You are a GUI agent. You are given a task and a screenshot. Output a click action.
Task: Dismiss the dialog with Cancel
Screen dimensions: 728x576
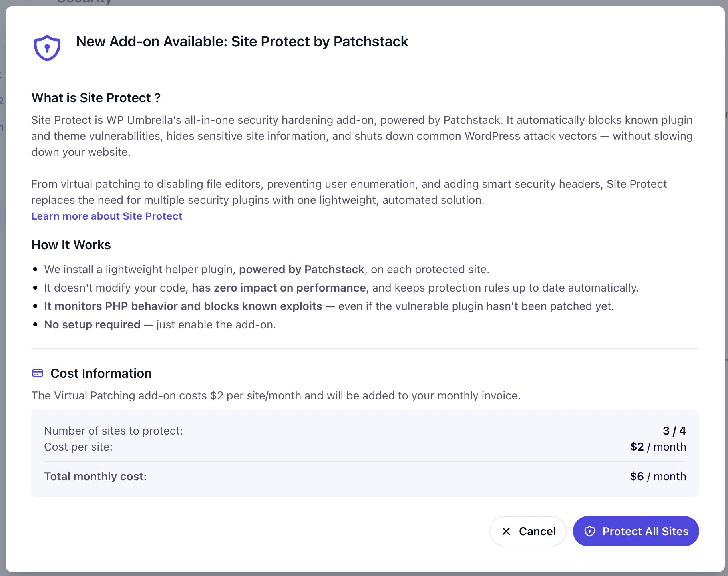tap(528, 531)
